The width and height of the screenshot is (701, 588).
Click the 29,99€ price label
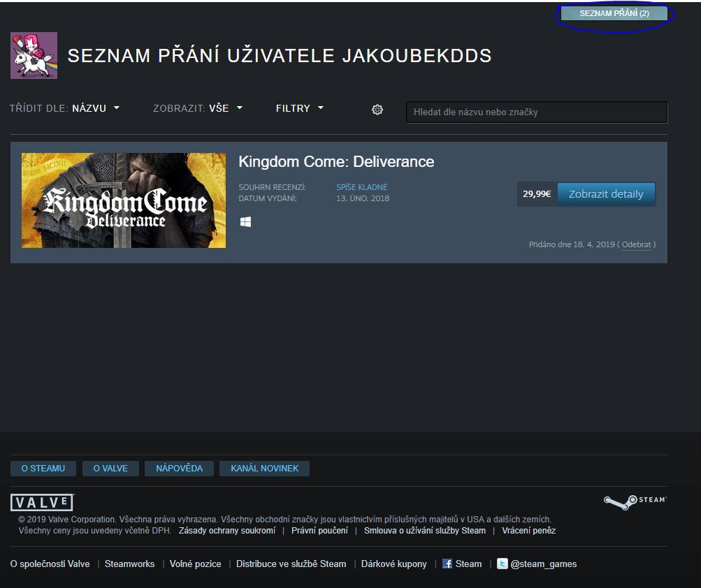(x=537, y=194)
